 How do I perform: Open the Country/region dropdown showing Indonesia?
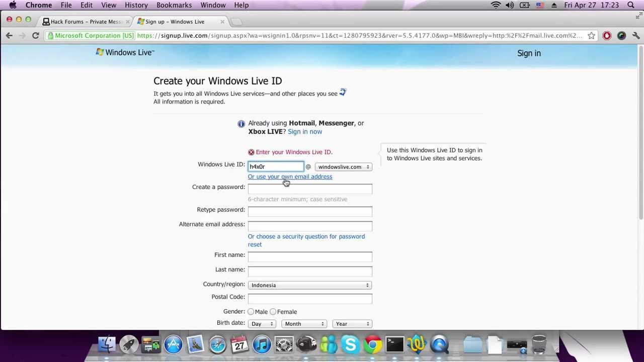(x=310, y=285)
